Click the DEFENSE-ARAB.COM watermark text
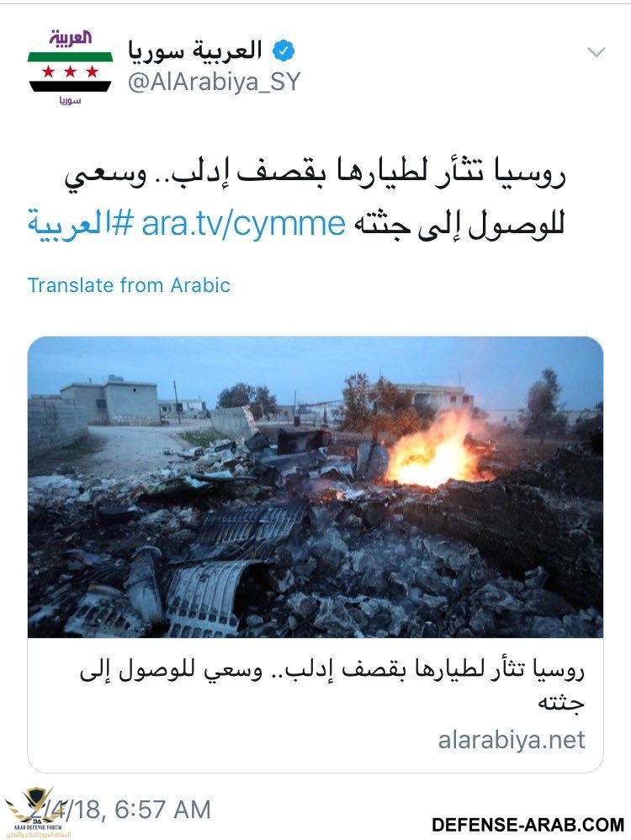The image size is (631, 840). [x=528, y=825]
